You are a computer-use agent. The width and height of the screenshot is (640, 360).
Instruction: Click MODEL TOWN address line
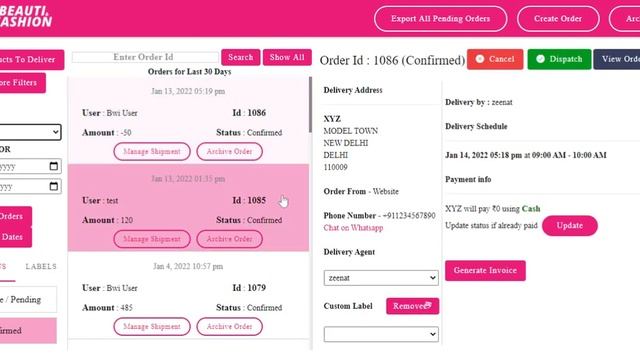(351, 131)
